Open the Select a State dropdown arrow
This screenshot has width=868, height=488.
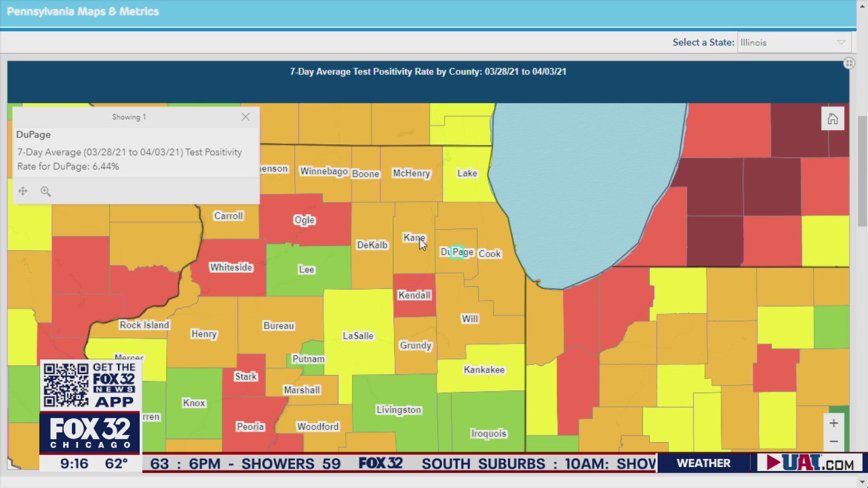pyautogui.click(x=841, y=42)
